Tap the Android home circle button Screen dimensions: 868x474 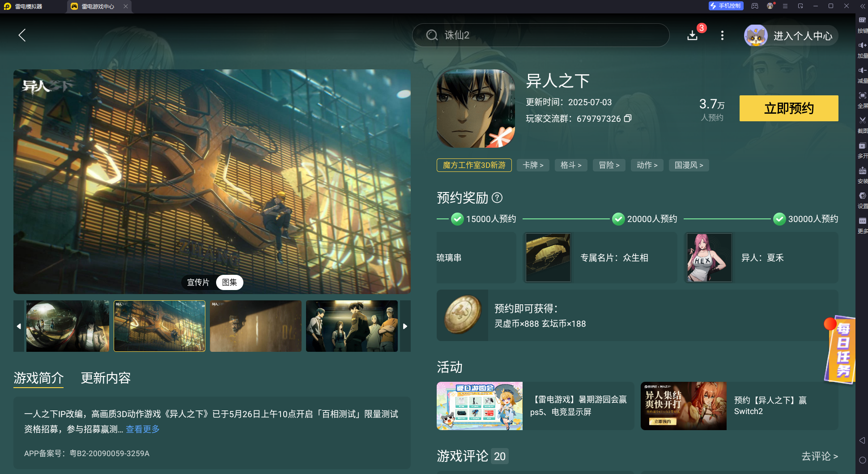862,460
